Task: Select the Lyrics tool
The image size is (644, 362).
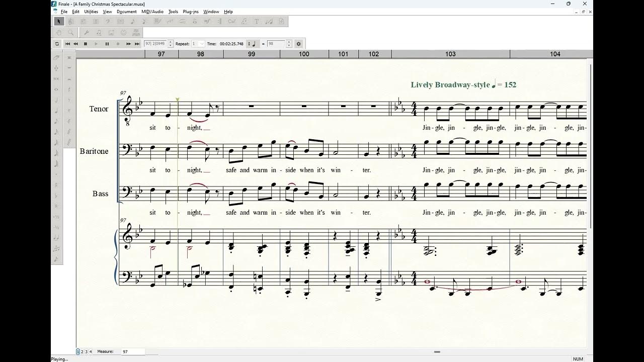Action: coord(244,22)
